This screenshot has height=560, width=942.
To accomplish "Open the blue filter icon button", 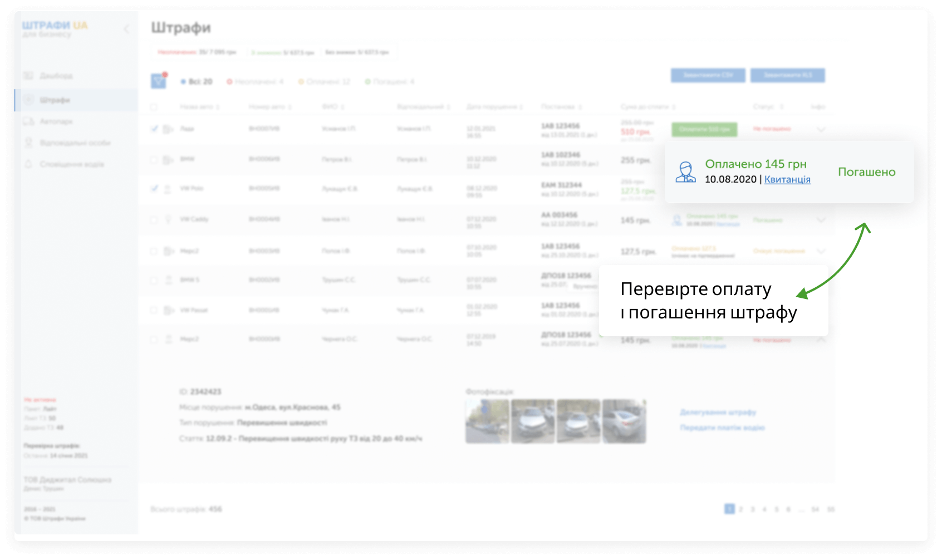I will click(x=159, y=81).
